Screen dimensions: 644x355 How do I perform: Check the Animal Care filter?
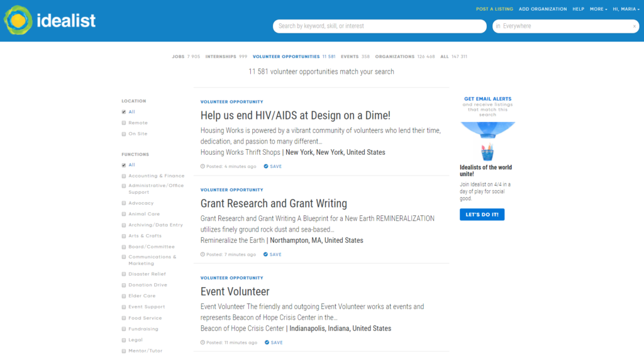[124, 214]
